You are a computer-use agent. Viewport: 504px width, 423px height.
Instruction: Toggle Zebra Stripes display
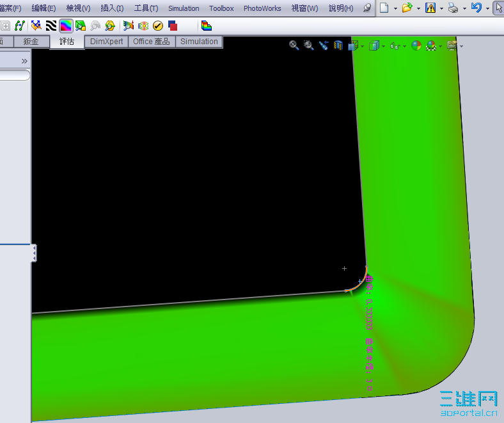(51, 26)
